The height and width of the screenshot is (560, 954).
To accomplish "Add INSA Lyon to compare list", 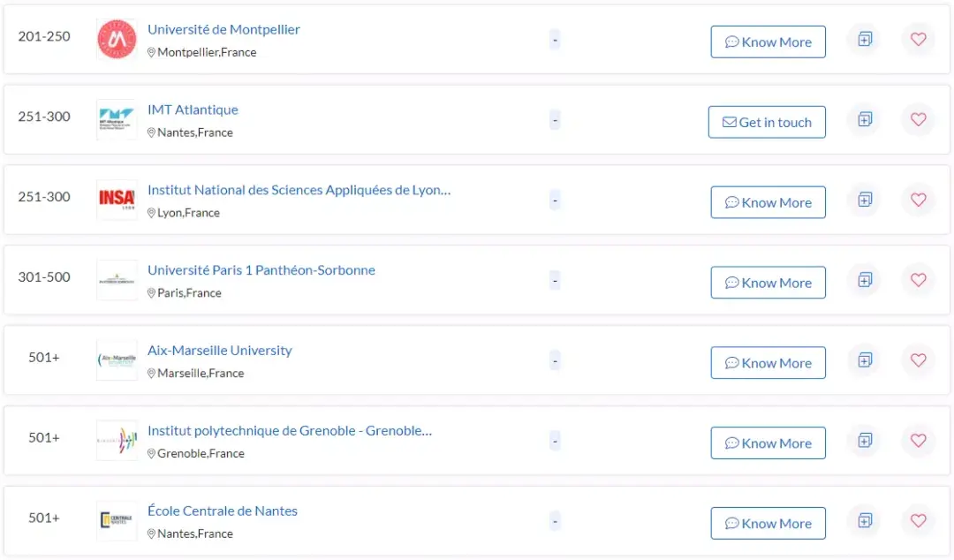I will pos(865,200).
